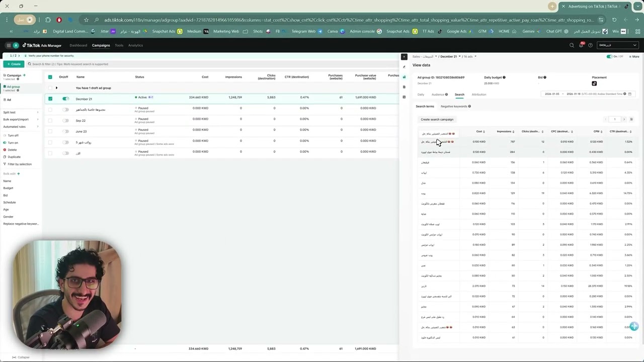
Task: Open the Canva bookmark
Action: (336, 31)
